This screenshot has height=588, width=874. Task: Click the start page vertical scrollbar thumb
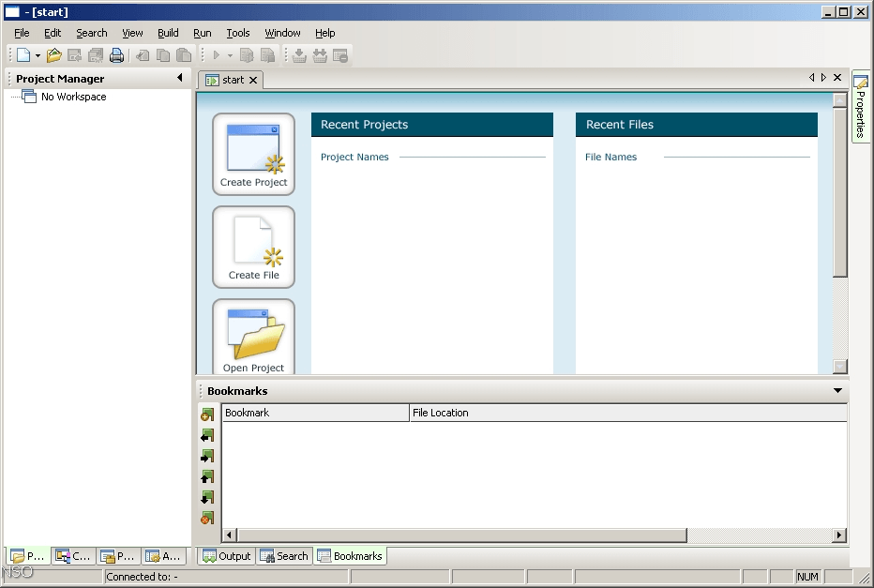(x=840, y=191)
